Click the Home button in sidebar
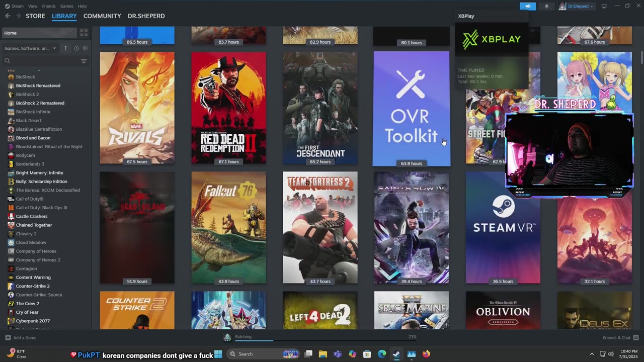This screenshot has height=362, width=644. tap(39, 33)
